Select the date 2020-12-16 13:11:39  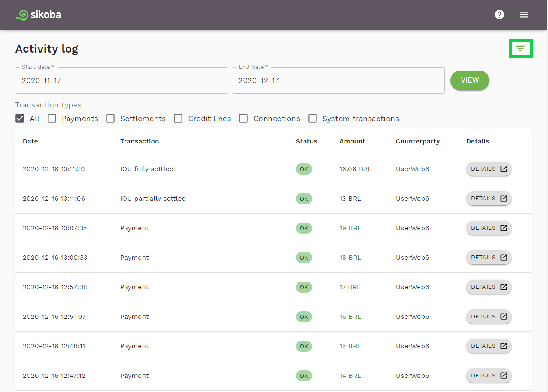[54, 169]
